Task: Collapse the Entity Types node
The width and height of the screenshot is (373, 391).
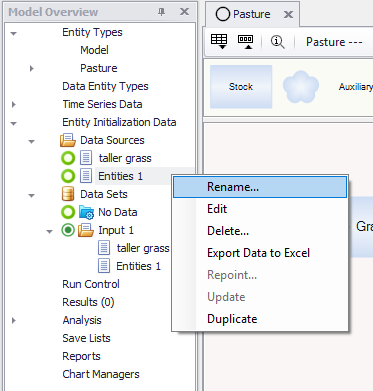Action: click(14, 33)
